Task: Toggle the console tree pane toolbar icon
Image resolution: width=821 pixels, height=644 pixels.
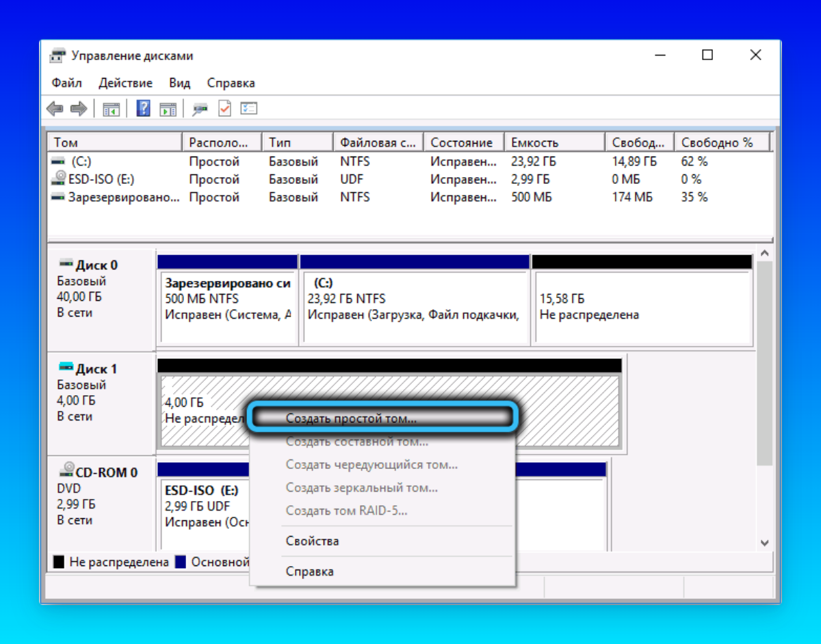Action: (111, 109)
